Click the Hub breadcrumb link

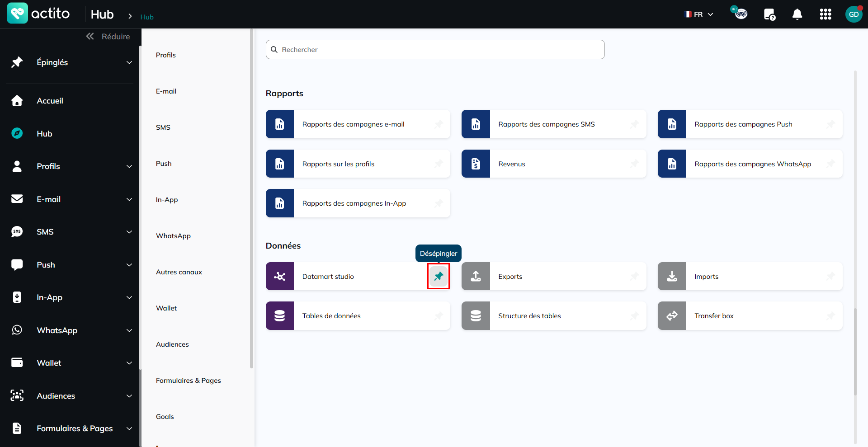147,17
